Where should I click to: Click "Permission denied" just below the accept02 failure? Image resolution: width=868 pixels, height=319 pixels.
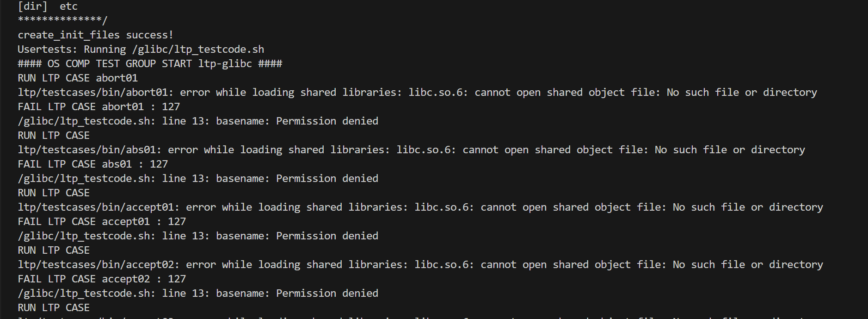point(327,294)
